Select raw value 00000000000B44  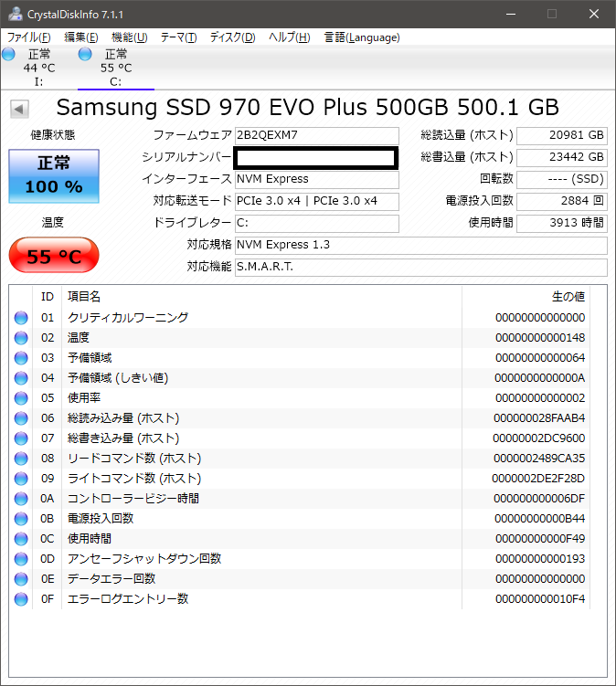(540, 519)
